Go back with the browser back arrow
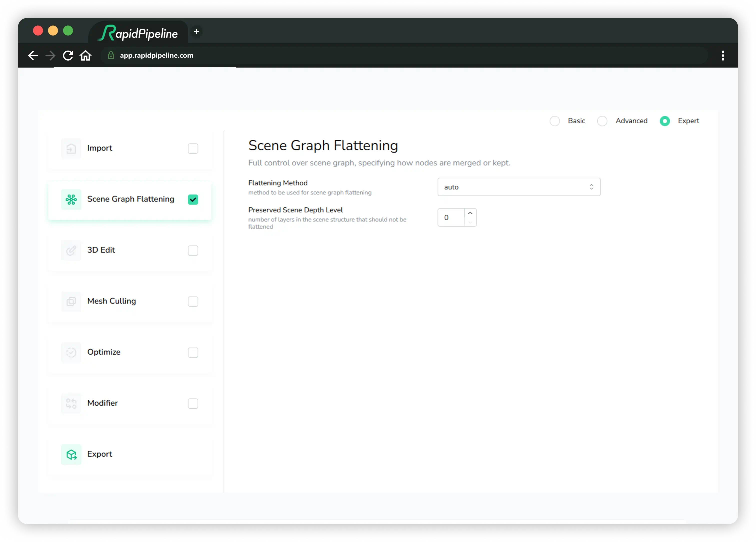The image size is (756, 542). pyautogui.click(x=33, y=55)
